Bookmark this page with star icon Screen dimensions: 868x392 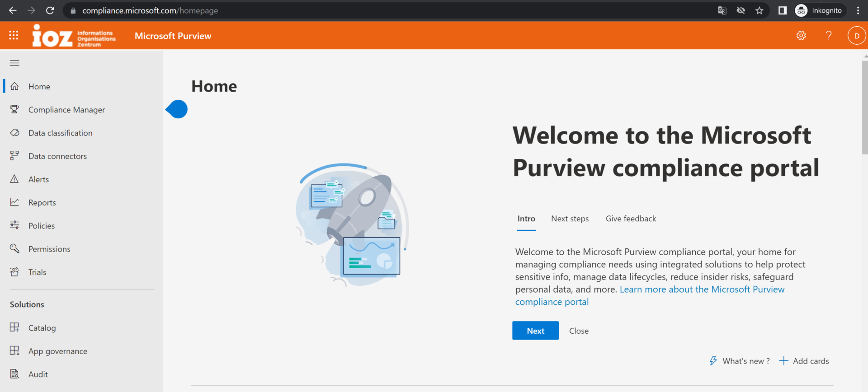759,10
